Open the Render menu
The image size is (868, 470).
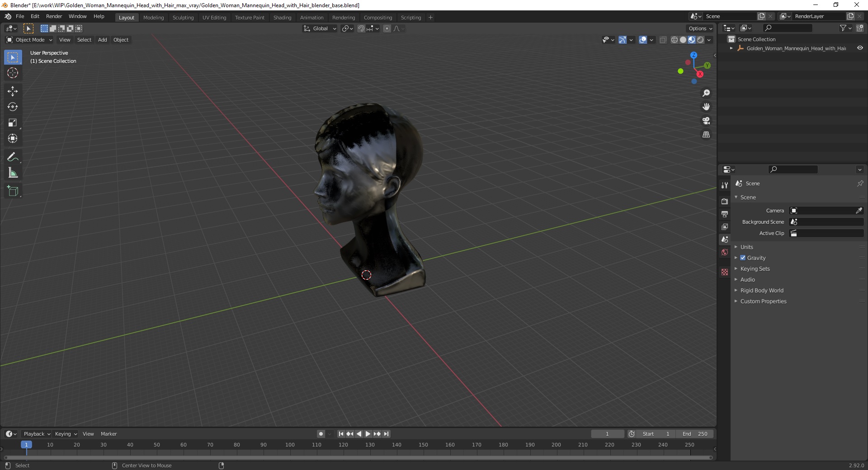click(x=54, y=16)
